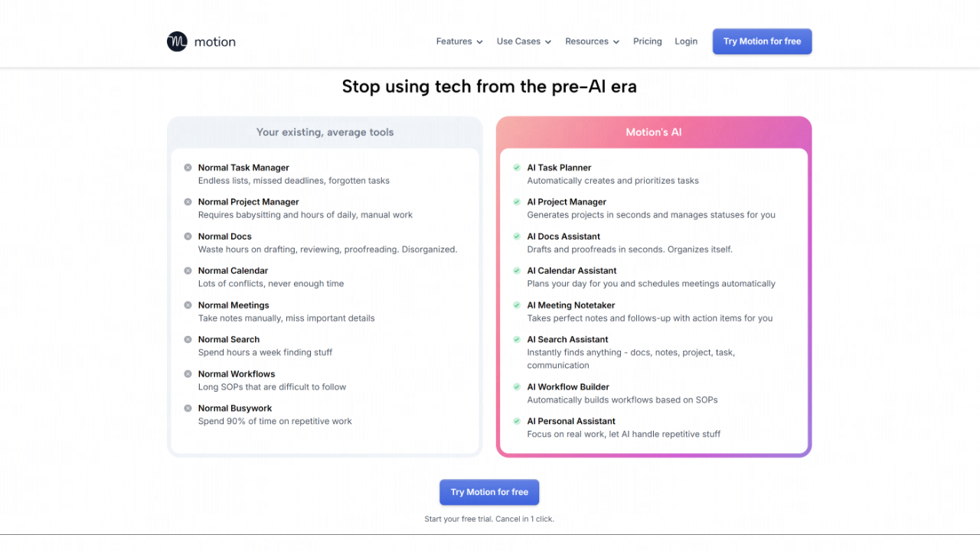The width and height of the screenshot is (980, 551).
Task: Click the X icon beside Normal Project Manager
Action: pos(188,202)
